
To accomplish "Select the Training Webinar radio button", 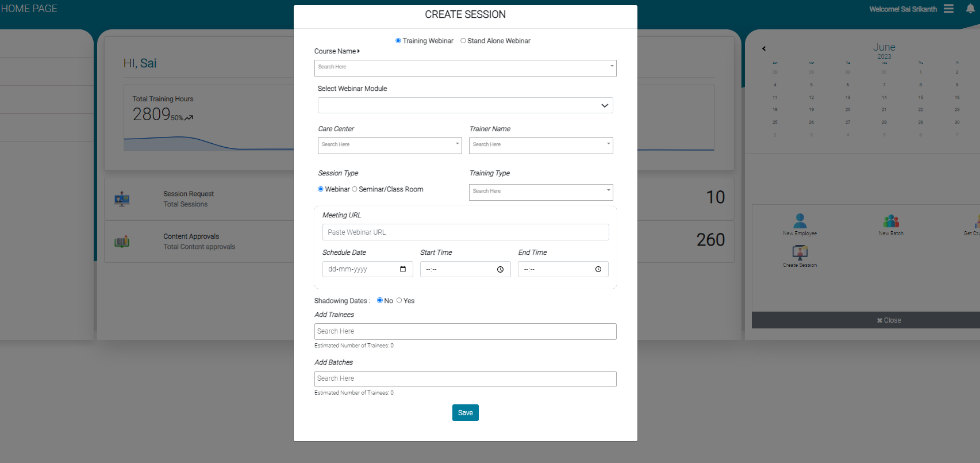I will point(398,41).
